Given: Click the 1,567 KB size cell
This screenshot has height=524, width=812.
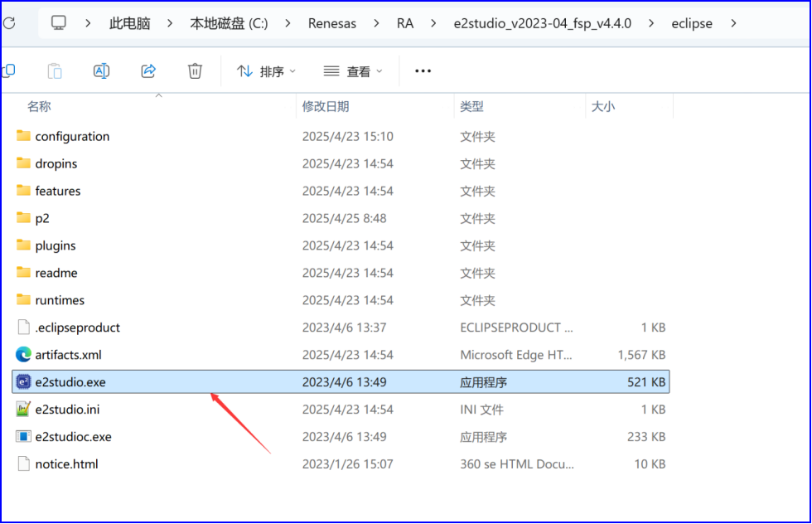Looking at the screenshot, I should 641,355.
